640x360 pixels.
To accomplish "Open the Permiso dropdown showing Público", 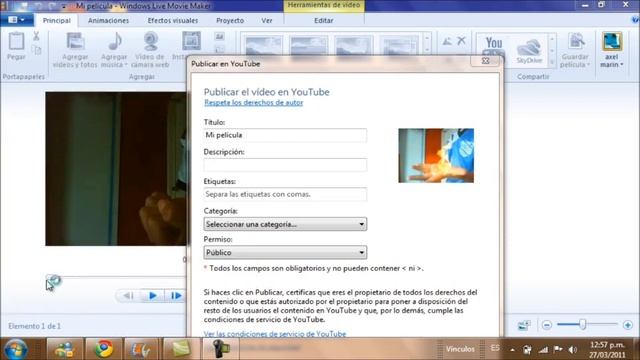I will point(285,253).
